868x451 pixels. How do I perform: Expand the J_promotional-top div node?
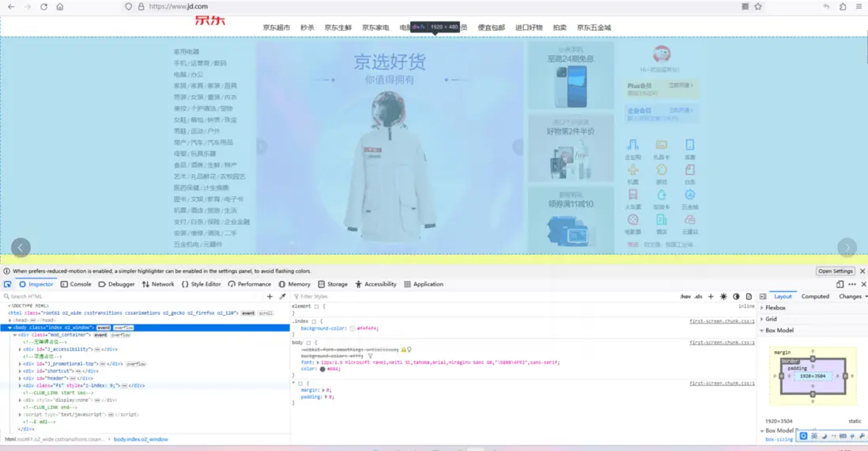click(20, 364)
